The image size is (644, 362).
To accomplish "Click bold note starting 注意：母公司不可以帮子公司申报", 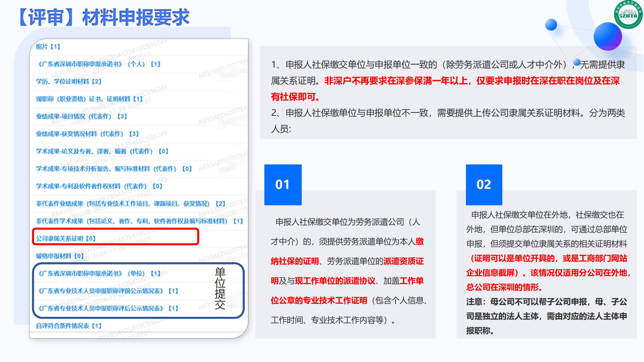I will (546, 316).
